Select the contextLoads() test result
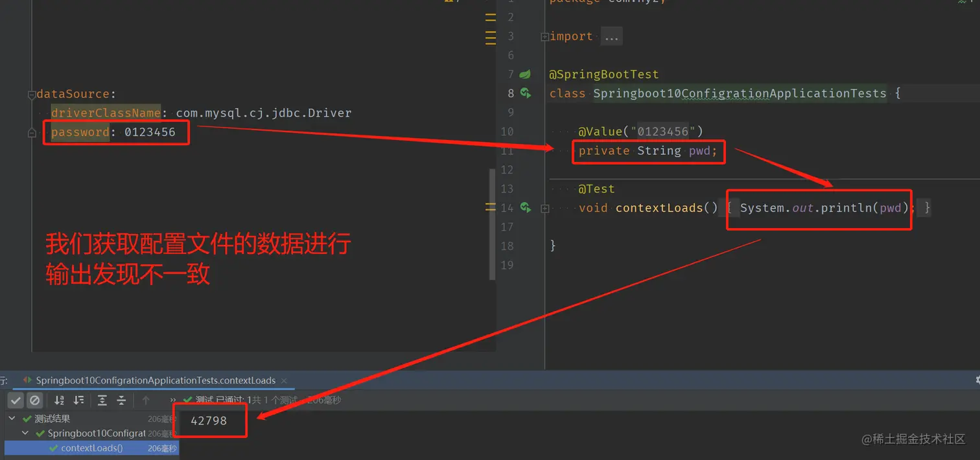Viewport: 980px width, 460px height. point(91,448)
